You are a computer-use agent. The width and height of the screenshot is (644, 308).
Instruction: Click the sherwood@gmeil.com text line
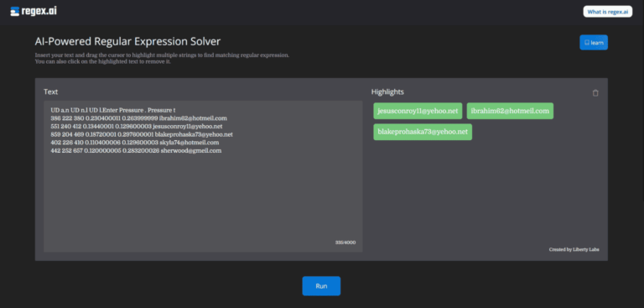click(x=136, y=150)
